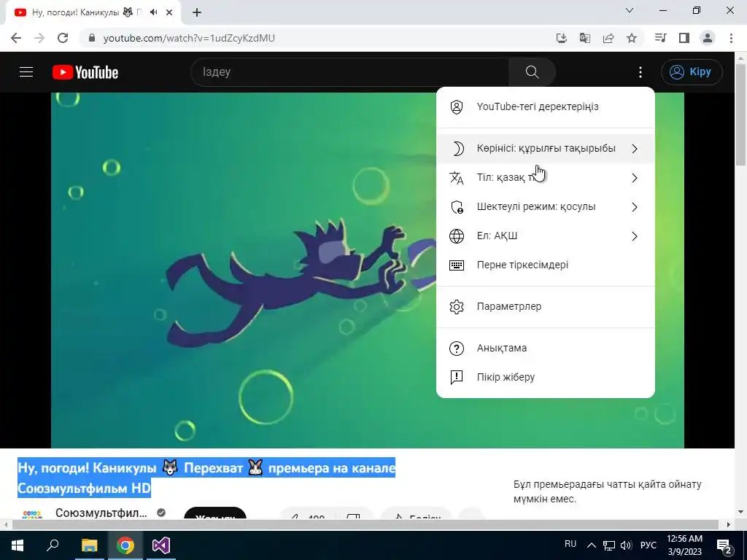The height and width of the screenshot is (560, 747).
Task: Show hidden tray icons arrow
Action: click(591, 545)
